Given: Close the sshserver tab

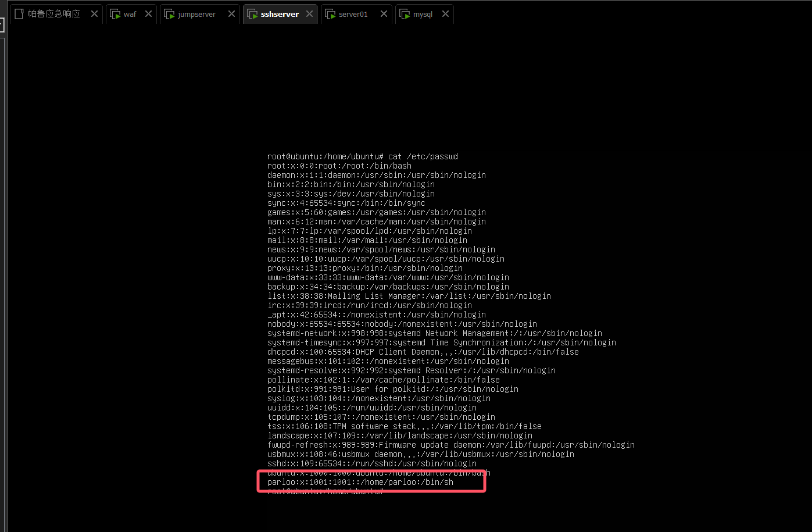Looking at the screenshot, I should click(309, 14).
